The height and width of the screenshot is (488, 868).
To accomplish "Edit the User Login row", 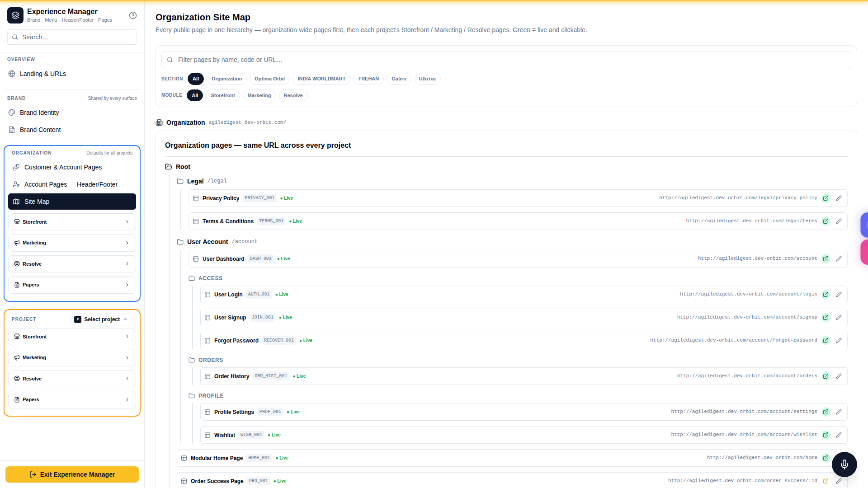I will coord(839,295).
